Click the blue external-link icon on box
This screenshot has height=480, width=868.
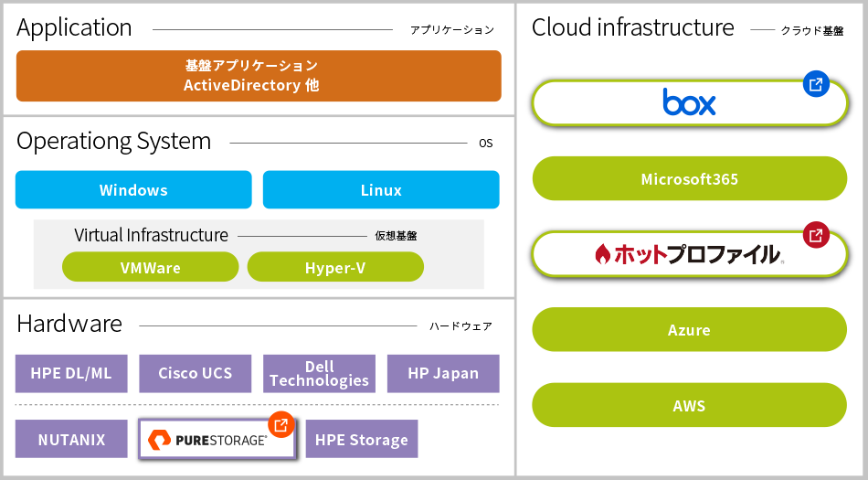coord(816,84)
